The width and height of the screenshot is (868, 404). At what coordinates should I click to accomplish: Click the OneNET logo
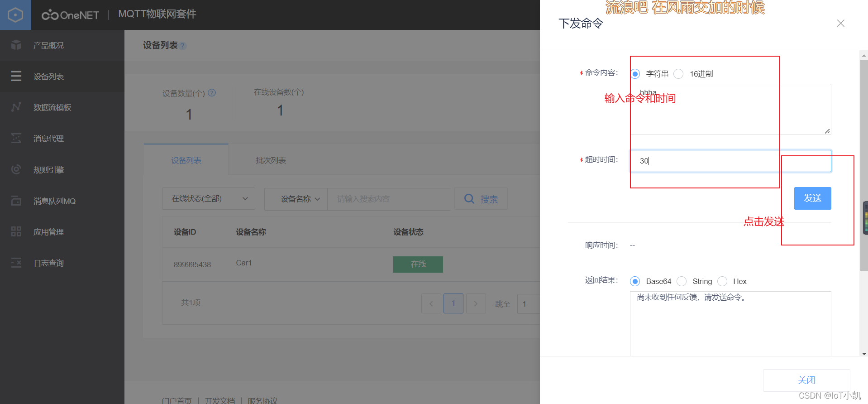click(70, 15)
